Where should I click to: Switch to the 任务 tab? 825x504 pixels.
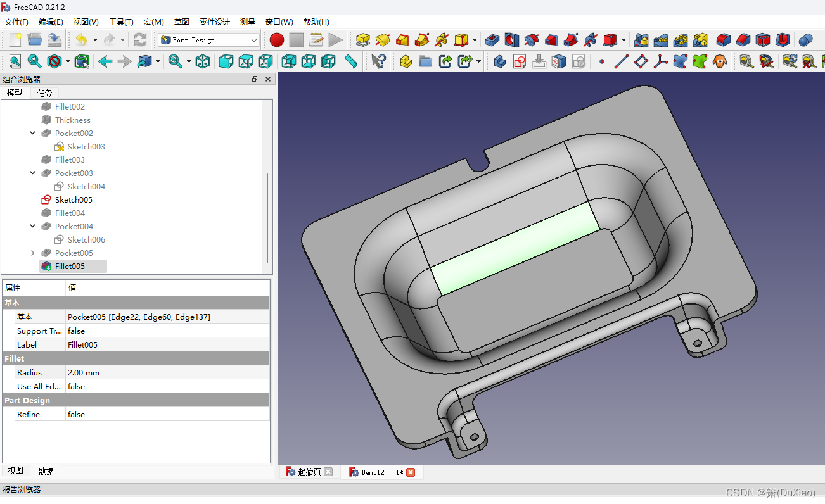click(45, 93)
